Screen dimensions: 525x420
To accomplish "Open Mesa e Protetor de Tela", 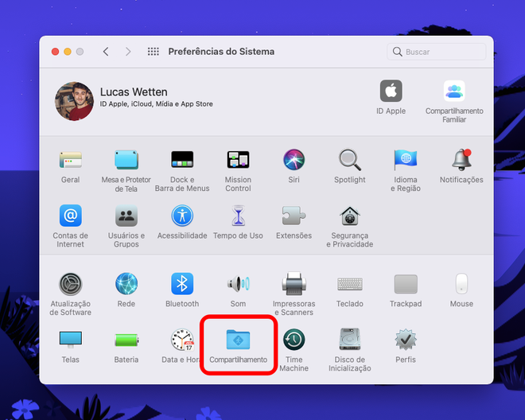I will (x=126, y=160).
